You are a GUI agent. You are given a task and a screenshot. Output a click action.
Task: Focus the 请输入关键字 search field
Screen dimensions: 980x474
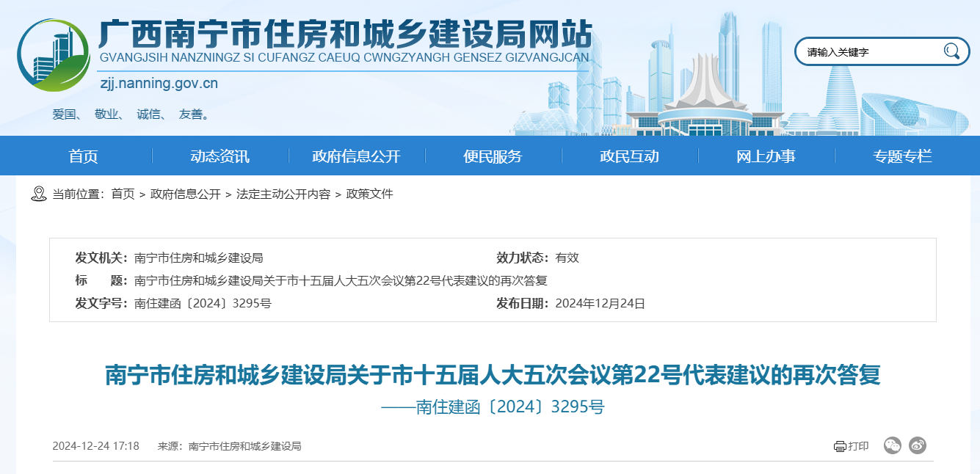pos(870,52)
